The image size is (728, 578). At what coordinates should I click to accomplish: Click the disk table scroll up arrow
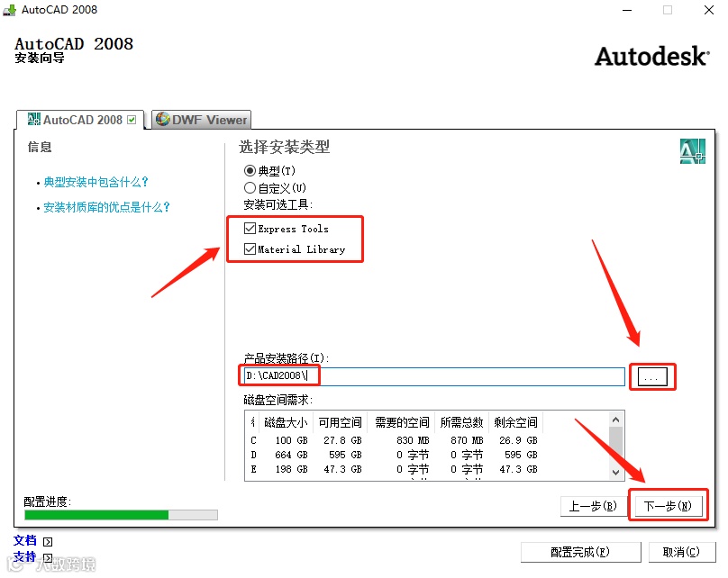click(x=615, y=420)
